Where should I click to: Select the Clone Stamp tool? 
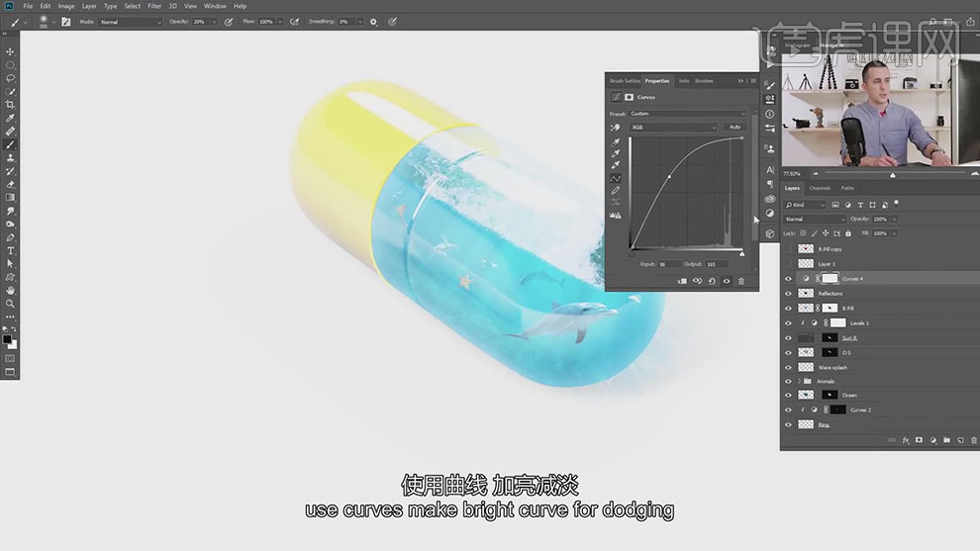[x=10, y=157]
